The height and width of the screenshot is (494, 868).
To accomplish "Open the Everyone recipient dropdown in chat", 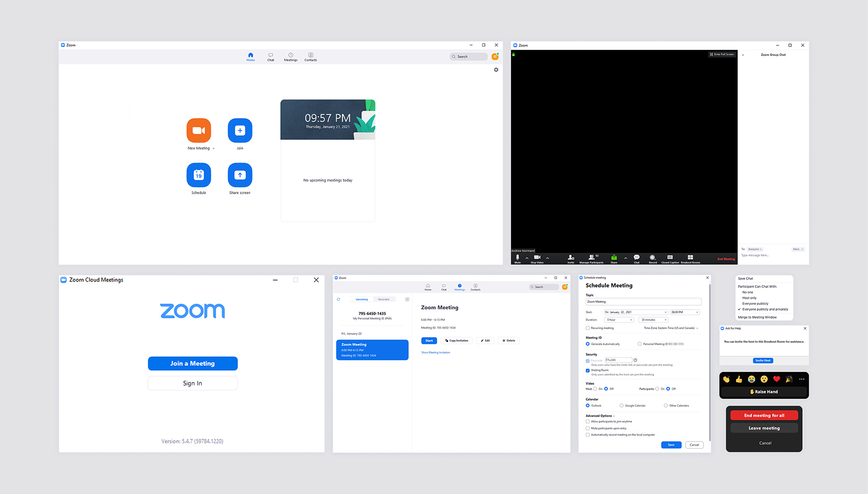I will point(755,249).
